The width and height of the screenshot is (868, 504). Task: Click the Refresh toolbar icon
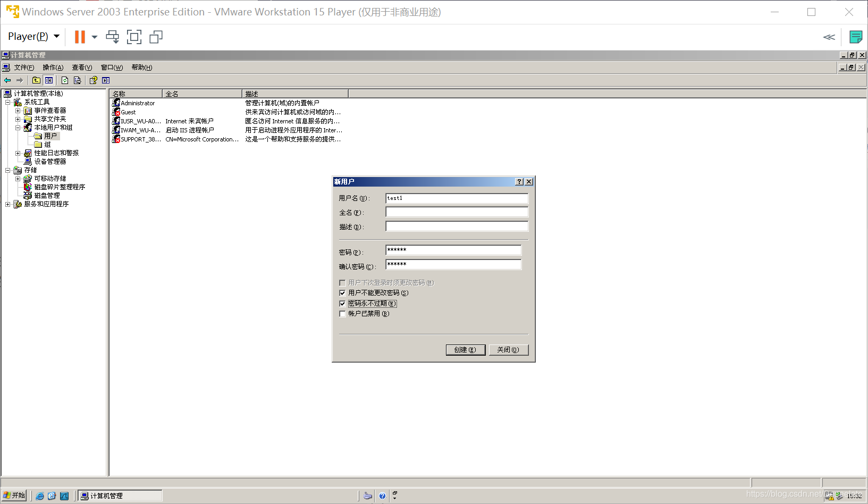click(x=65, y=80)
